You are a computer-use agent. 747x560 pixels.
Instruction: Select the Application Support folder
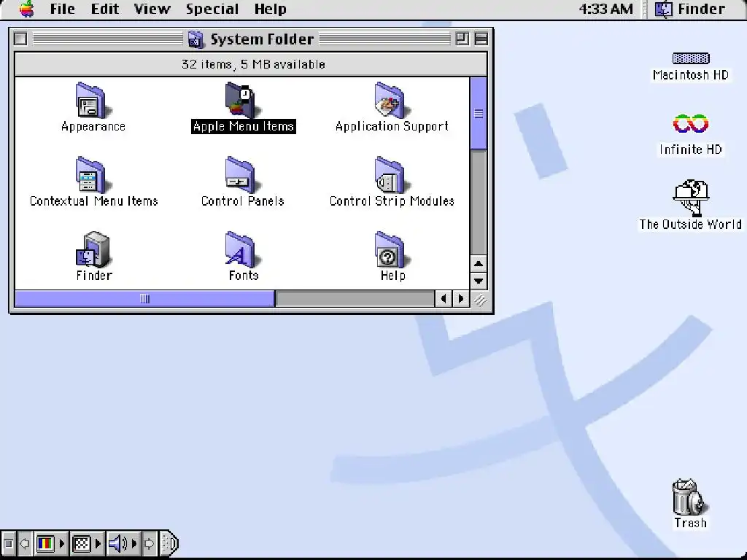[x=392, y=101]
